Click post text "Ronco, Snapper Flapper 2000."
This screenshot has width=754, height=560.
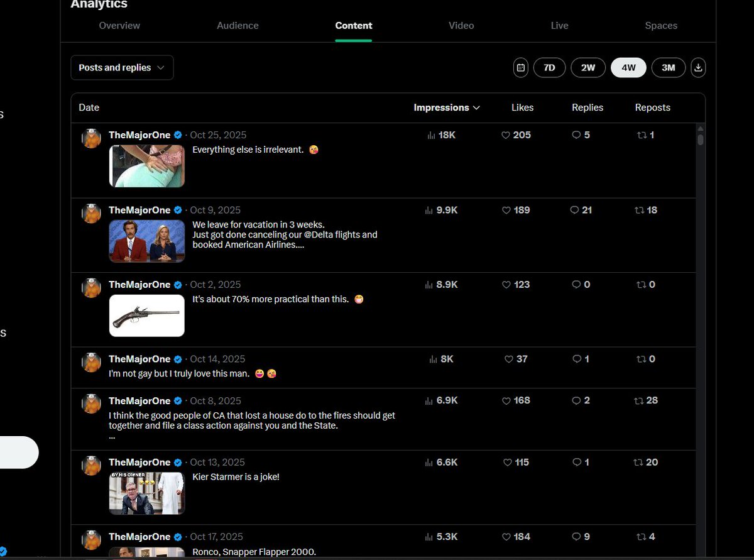254,552
